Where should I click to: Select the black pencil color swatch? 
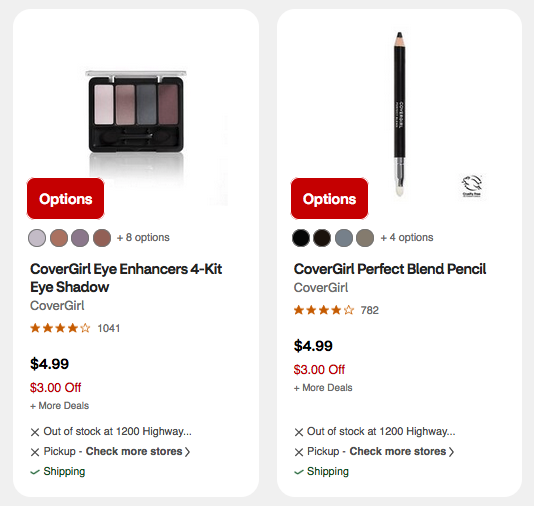[301, 237]
